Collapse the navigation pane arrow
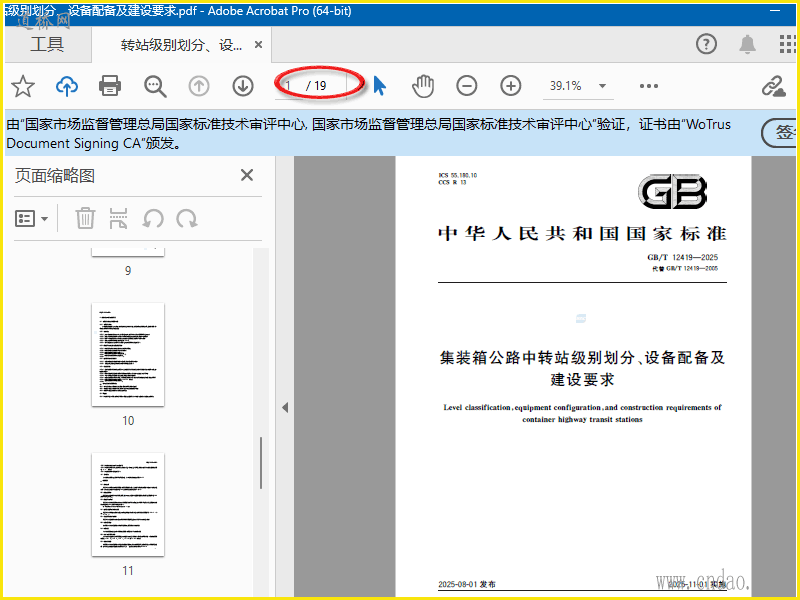This screenshot has height=600, width=800. [285, 407]
